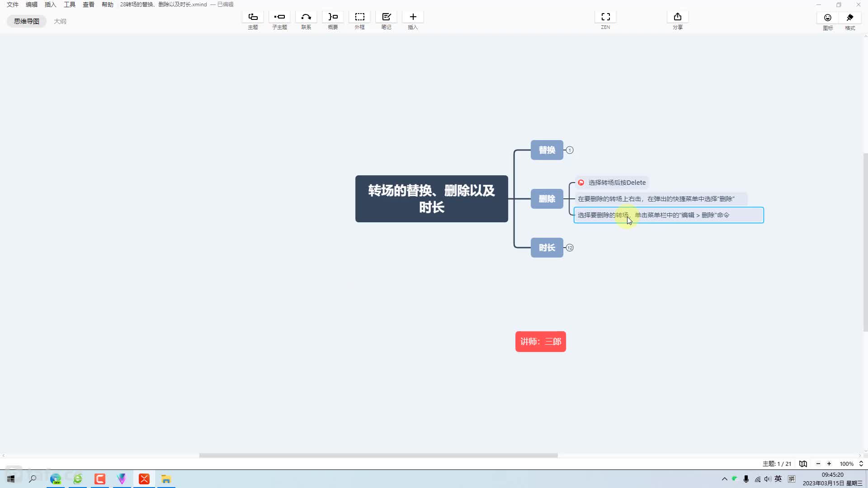Click the 主题 (Topic) toolbar icon
The width and height of the screenshot is (868, 488).
[x=253, y=17]
